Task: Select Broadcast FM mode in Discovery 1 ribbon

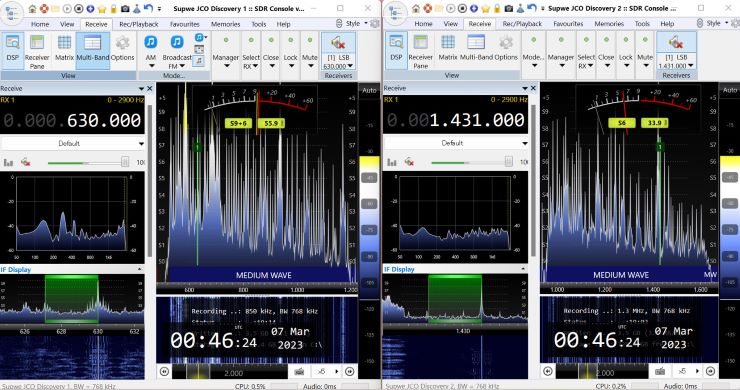Action: (177, 51)
